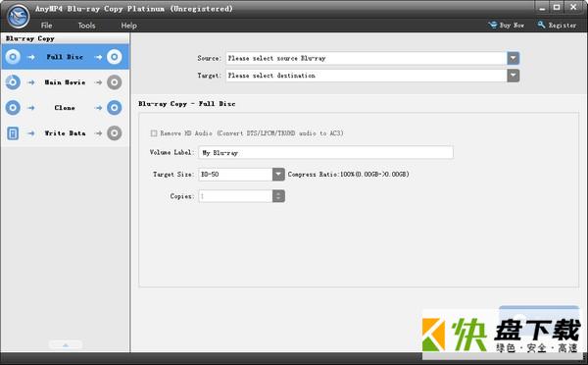Enable Remove HD Audio checkbox

coord(154,133)
